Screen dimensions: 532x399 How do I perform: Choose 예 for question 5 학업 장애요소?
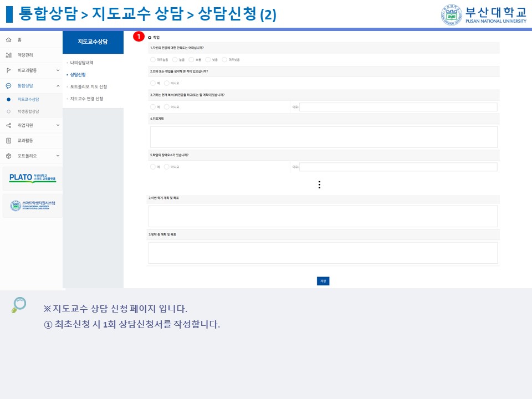(x=153, y=167)
